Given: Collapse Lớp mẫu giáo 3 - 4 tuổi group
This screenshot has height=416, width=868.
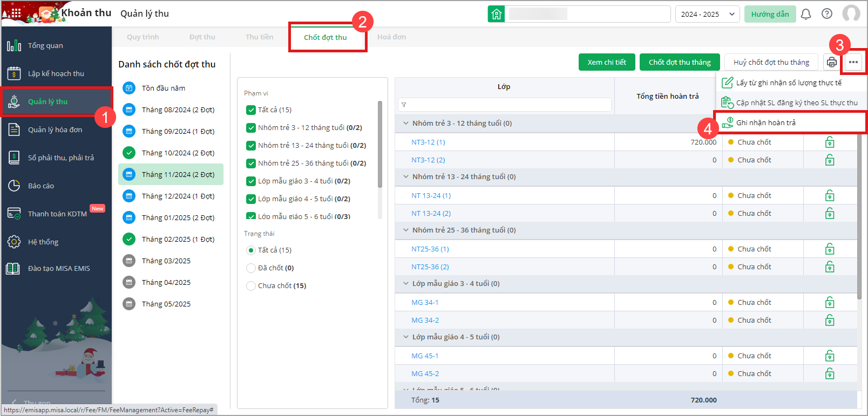Looking at the screenshot, I should pyautogui.click(x=406, y=283).
